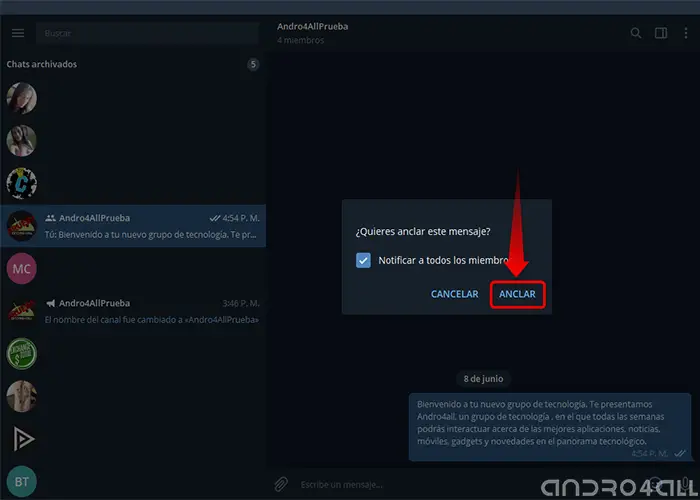
Task: Open the first chat avatar below Chats archivados
Action: (21, 98)
